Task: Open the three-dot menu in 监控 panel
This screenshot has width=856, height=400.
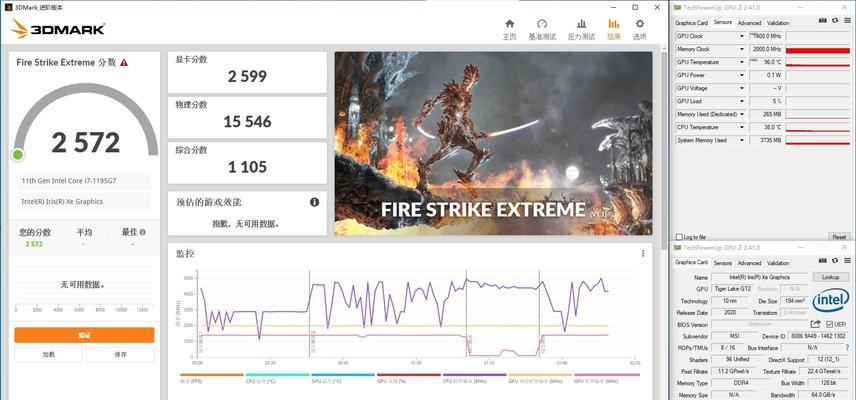Action: 643,253
